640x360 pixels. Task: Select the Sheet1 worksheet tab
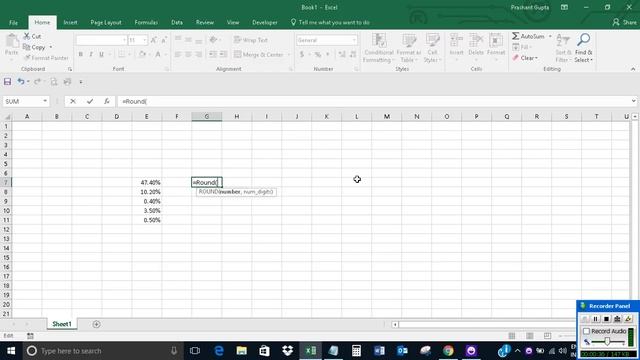pyautogui.click(x=62, y=324)
